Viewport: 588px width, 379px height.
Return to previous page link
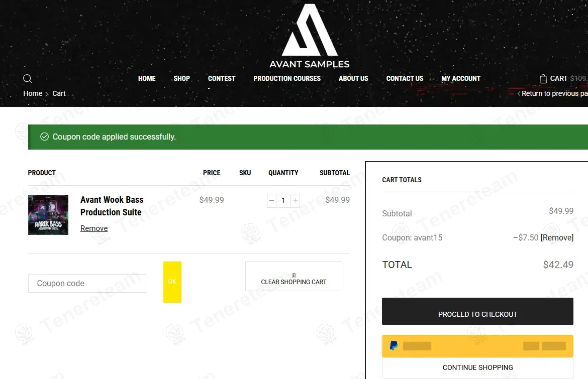(x=552, y=94)
